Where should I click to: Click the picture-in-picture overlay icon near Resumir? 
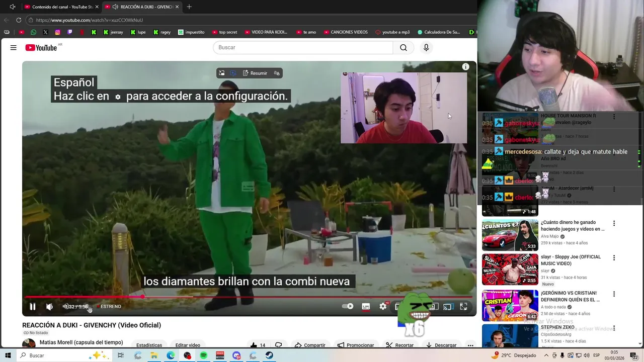[x=221, y=73]
